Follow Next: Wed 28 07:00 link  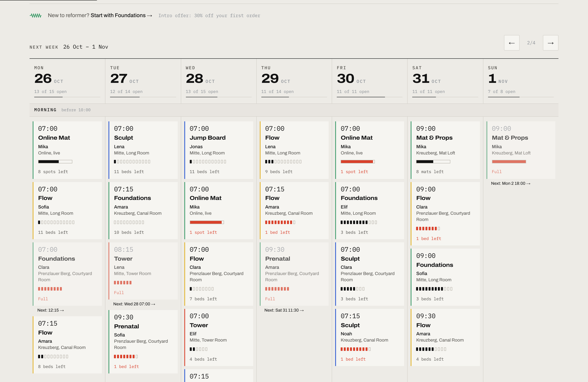(134, 304)
